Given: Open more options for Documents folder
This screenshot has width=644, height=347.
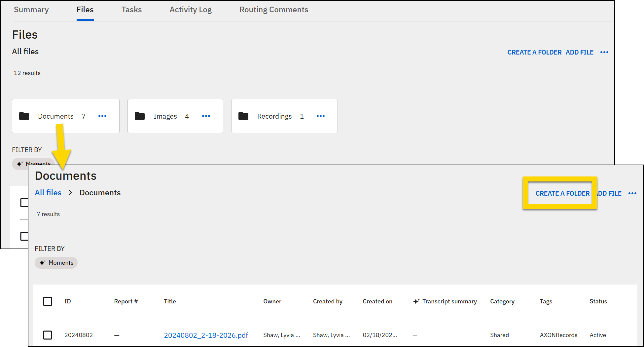Looking at the screenshot, I should point(102,116).
